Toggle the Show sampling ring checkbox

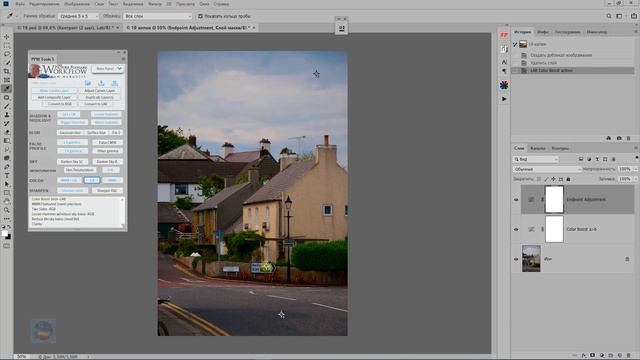click(200, 16)
